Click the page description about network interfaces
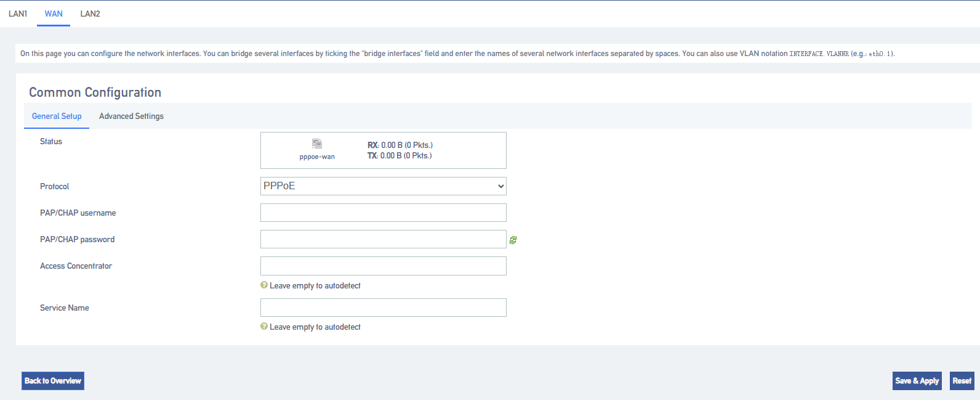 [x=457, y=54]
